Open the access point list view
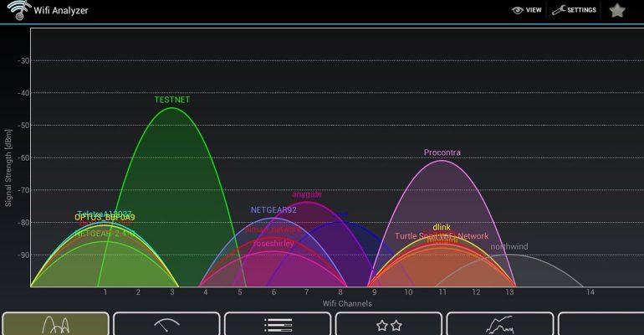The width and height of the screenshot is (644, 335). pos(278,324)
